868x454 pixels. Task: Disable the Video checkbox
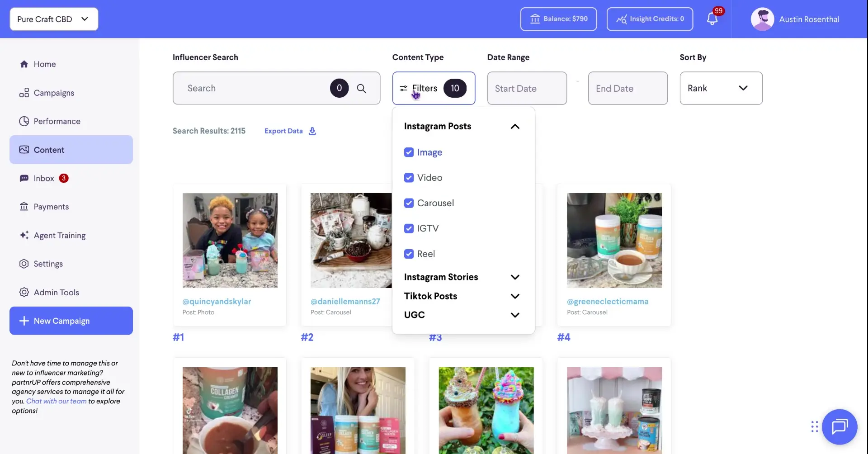[x=409, y=178]
